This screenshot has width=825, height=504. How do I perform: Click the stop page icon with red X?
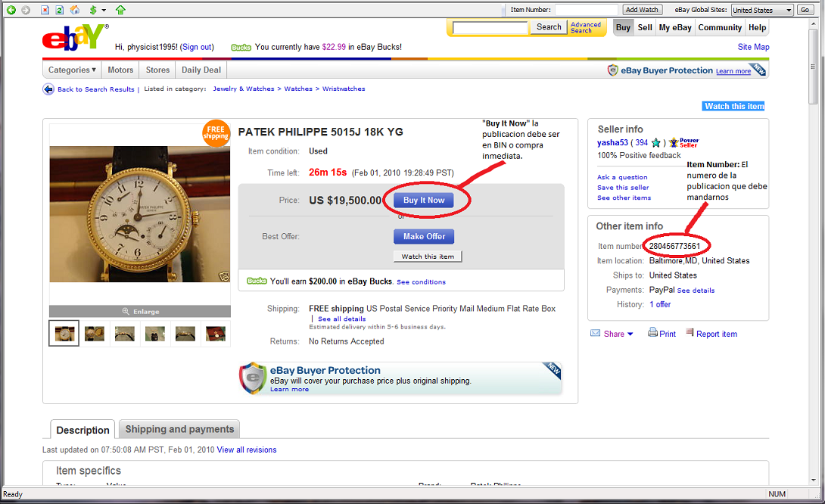[x=45, y=10]
